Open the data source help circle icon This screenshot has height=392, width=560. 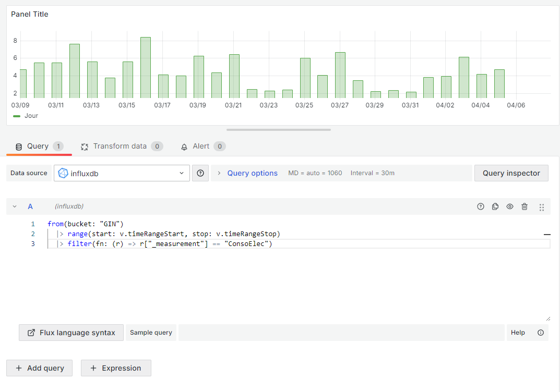[200, 173]
